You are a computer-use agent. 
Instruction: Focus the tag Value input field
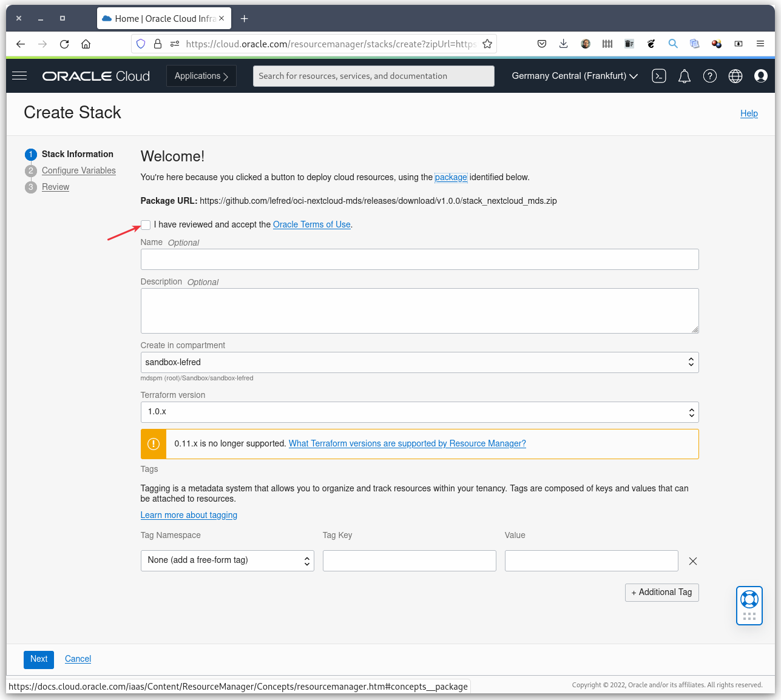coord(591,560)
